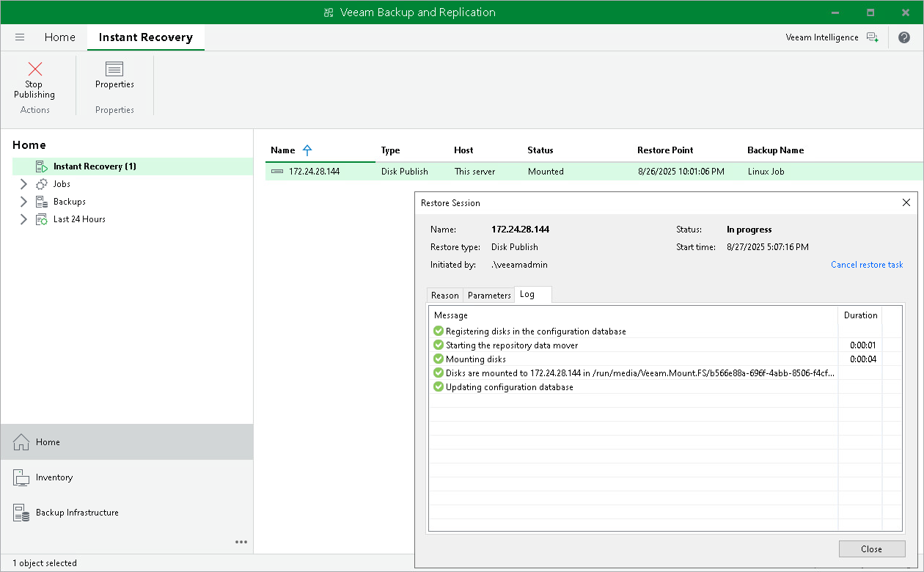This screenshot has width=924, height=572.
Task: Click success icon for Updating configuration database
Action: [439, 387]
